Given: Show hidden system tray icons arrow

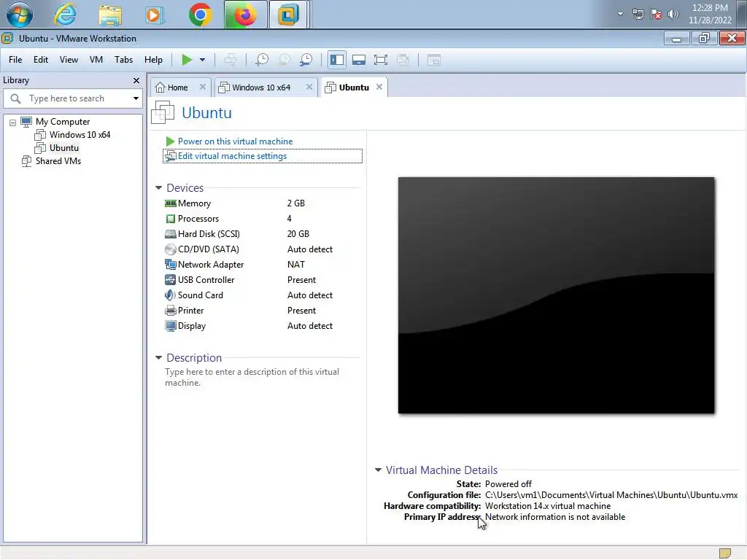Looking at the screenshot, I should pyautogui.click(x=620, y=15).
